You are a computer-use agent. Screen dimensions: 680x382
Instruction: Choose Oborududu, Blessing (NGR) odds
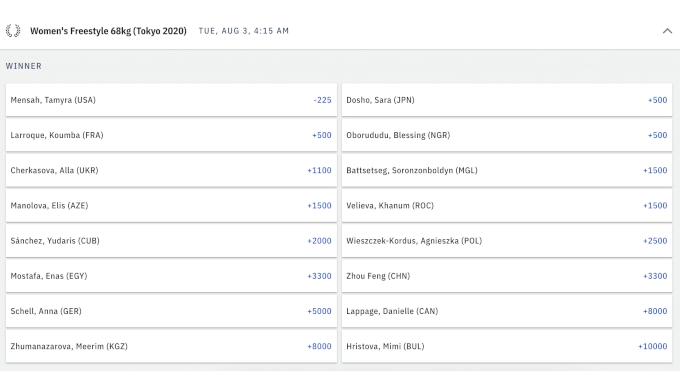(x=507, y=135)
